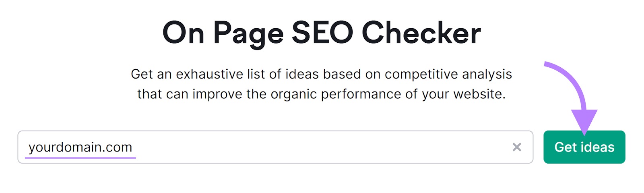Click the "Get an exhaustive list" description line
Image resolution: width=644 pixels, height=193 pixels.
pos(321,74)
